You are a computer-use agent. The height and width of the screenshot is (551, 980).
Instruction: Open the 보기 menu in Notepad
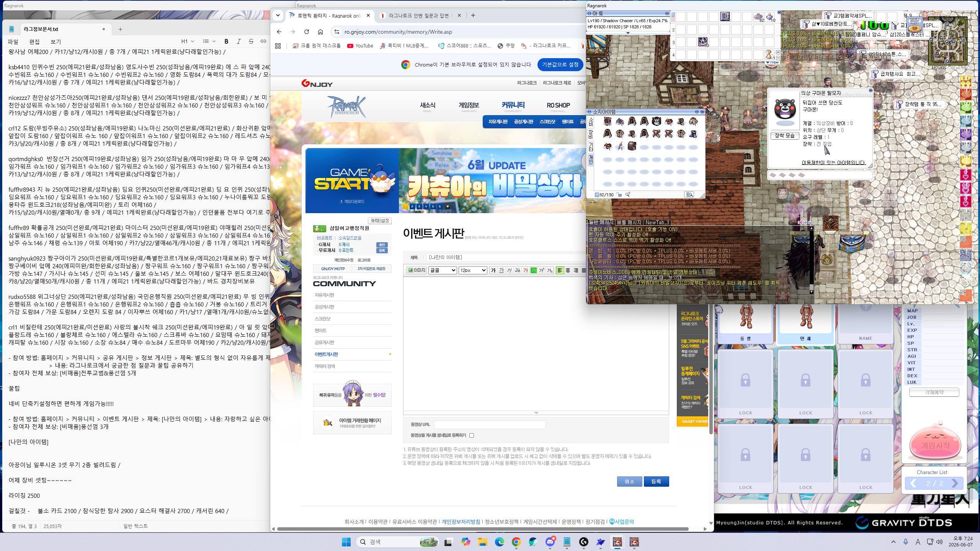[56, 42]
